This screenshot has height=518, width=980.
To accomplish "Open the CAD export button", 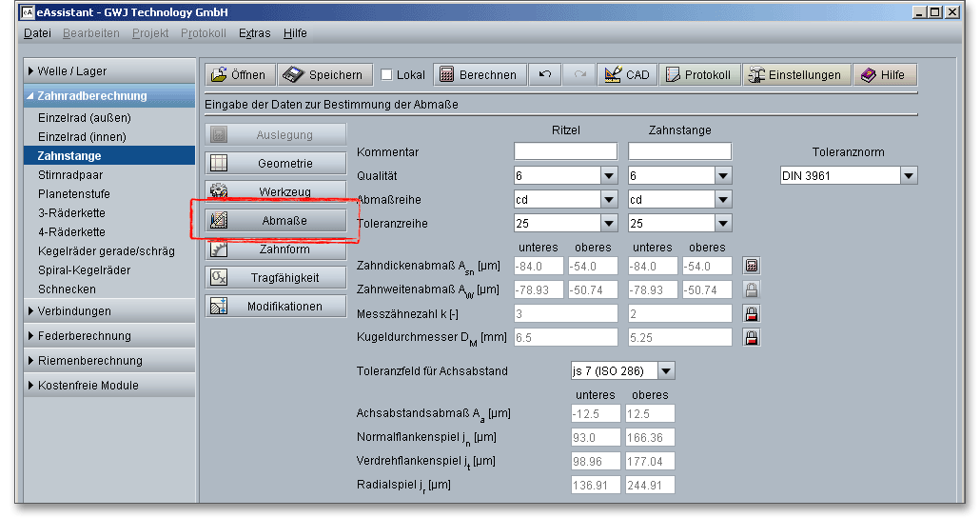I will [x=626, y=75].
